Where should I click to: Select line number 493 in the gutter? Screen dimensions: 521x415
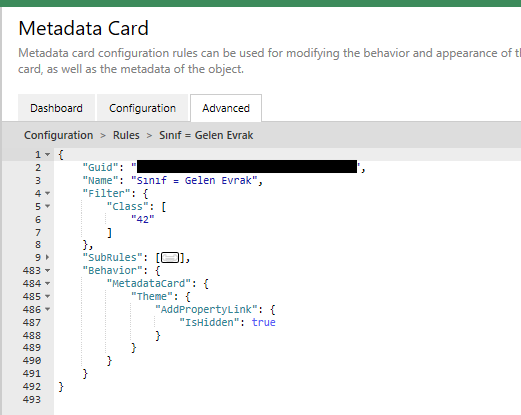coord(32,399)
